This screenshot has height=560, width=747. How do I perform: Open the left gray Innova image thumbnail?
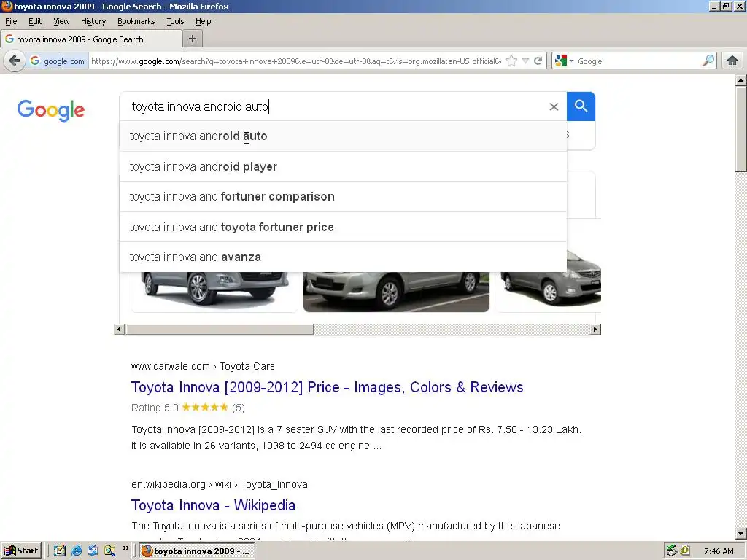pyautogui.click(x=214, y=292)
